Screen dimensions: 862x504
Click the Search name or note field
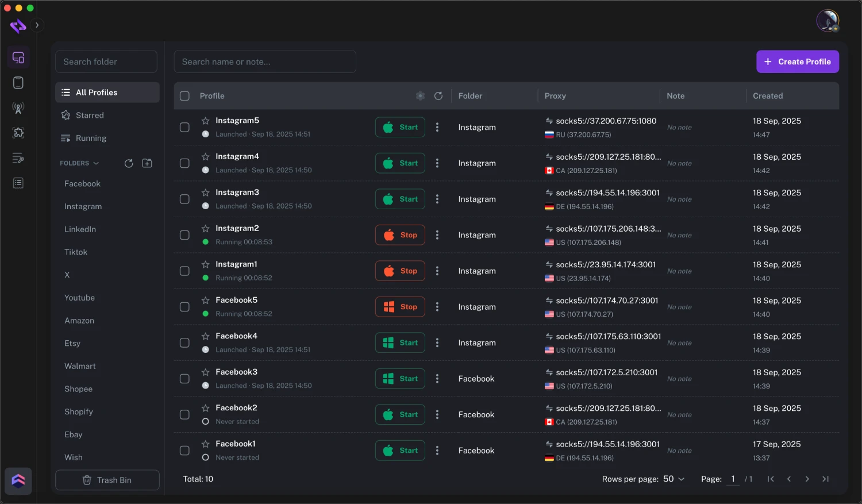coord(265,61)
